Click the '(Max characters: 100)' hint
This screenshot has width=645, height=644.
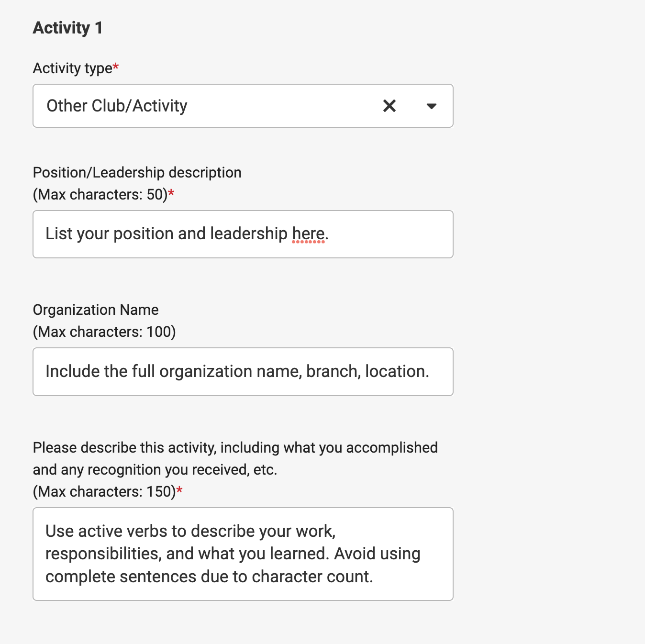pos(104,332)
